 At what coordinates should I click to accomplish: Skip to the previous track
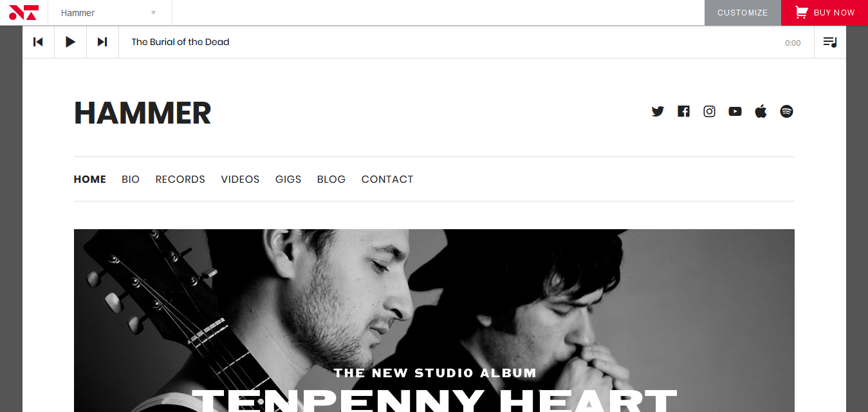tap(39, 42)
